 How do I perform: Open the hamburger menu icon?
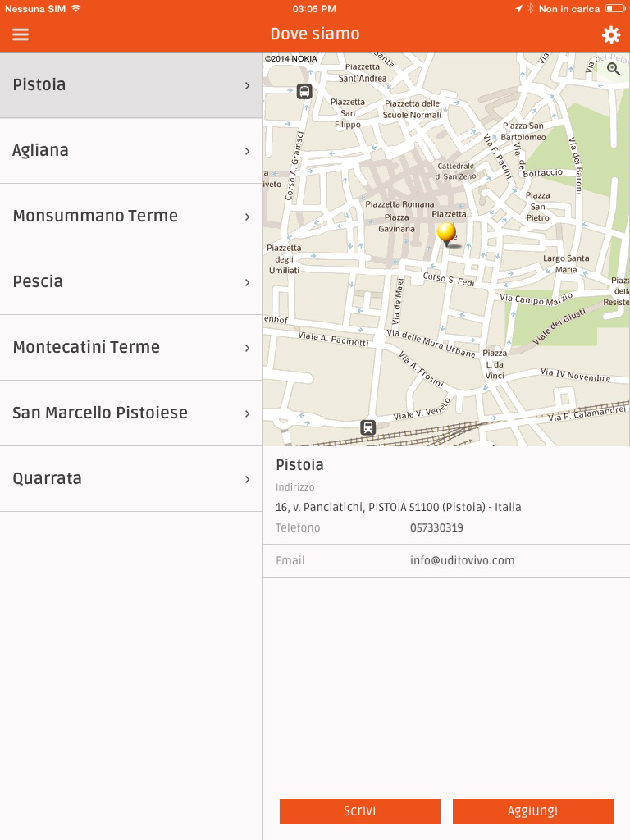21,34
